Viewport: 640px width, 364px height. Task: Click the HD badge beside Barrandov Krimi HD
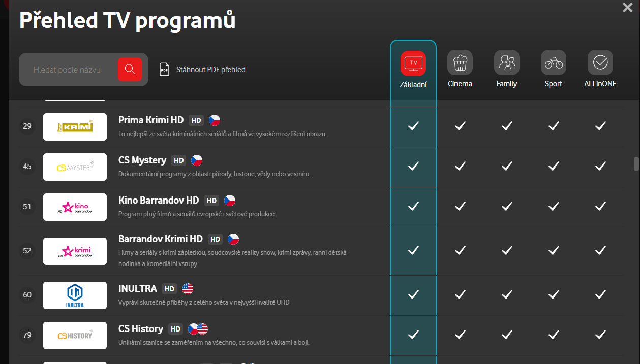pos(215,239)
